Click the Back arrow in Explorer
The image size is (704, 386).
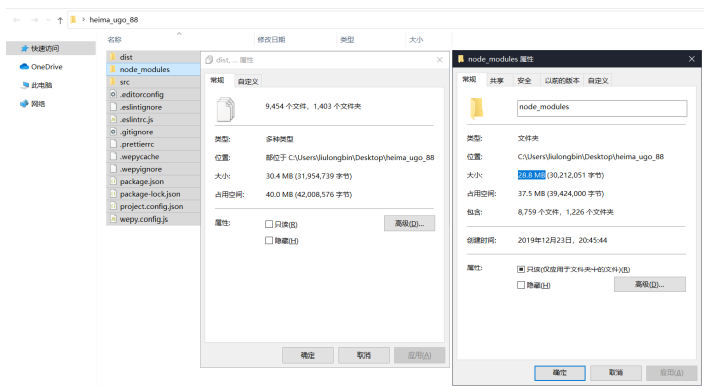coord(17,20)
